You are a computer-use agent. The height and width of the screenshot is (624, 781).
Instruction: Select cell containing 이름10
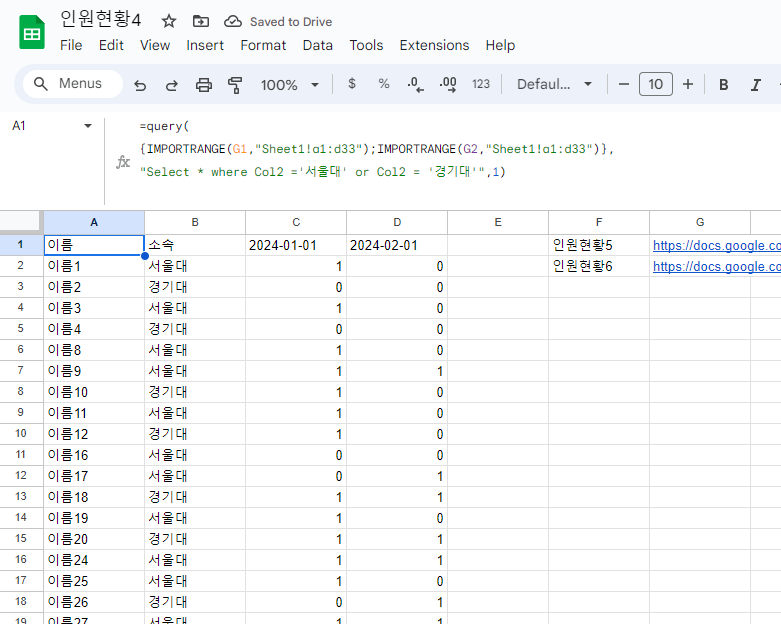click(94, 392)
